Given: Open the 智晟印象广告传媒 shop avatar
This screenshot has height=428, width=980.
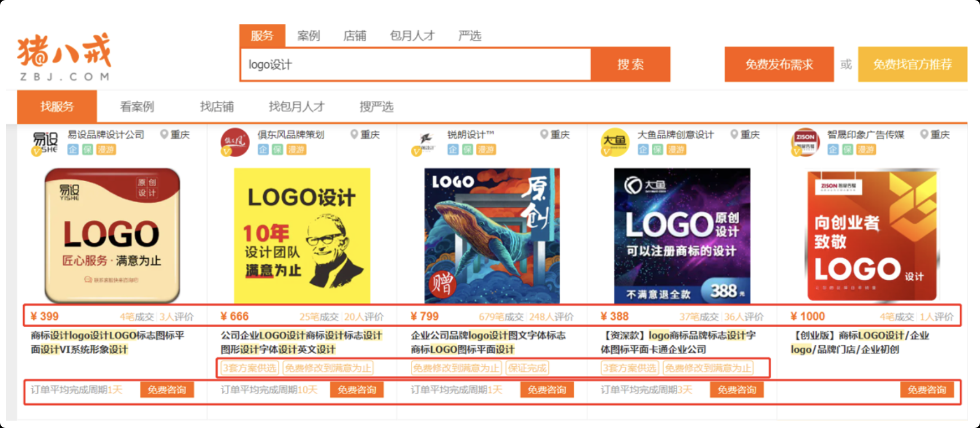Looking at the screenshot, I should point(805,143).
